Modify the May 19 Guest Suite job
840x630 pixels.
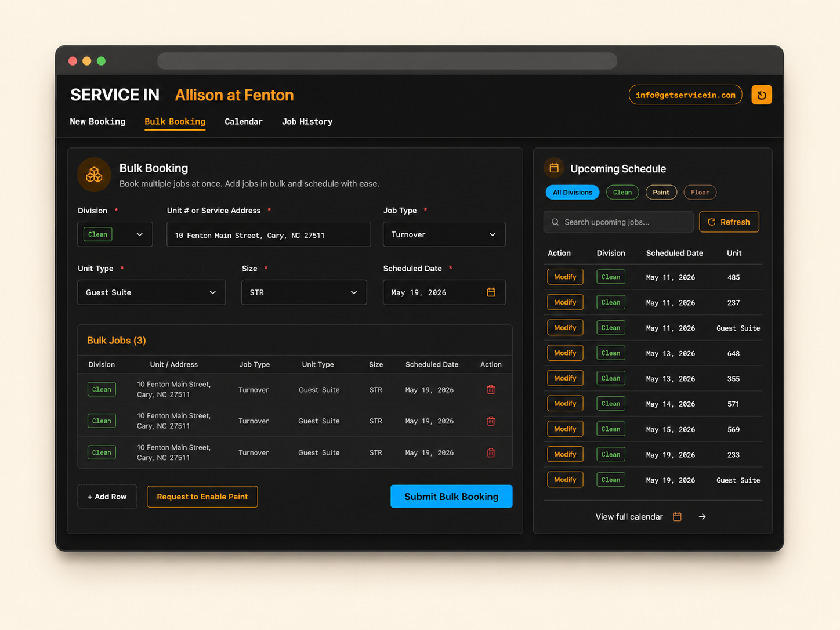[565, 480]
